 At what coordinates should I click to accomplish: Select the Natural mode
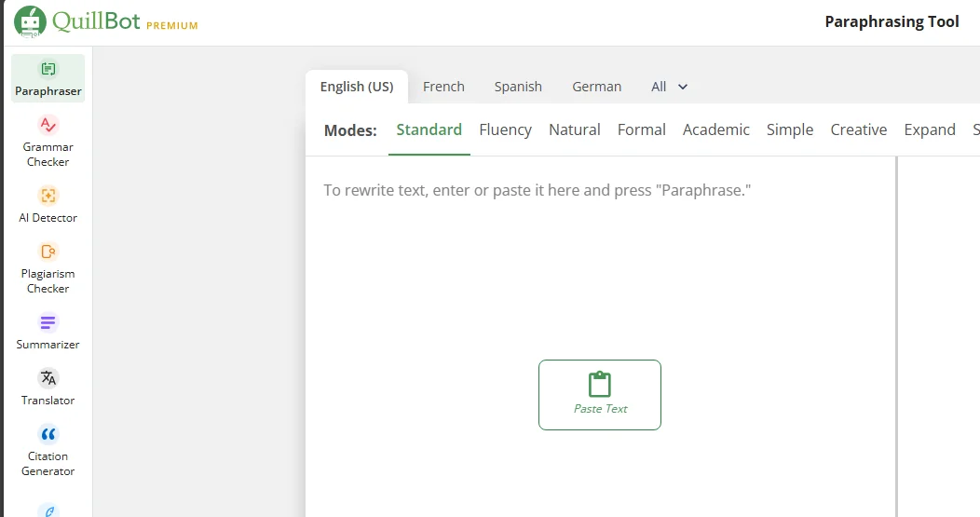coord(575,129)
